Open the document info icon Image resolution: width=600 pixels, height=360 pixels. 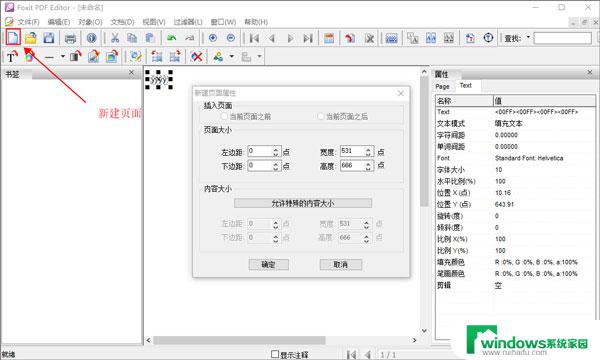(91, 38)
